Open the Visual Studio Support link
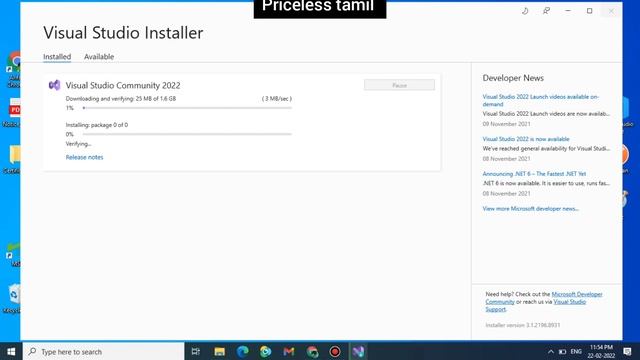Image resolution: width=640 pixels, height=360 pixels. pos(536,306)
